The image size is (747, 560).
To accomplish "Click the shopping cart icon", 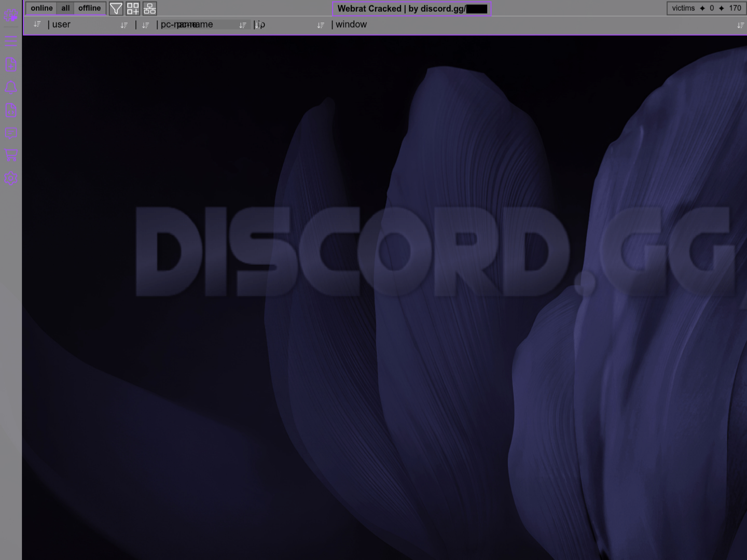I will click(x=11, y=155).
